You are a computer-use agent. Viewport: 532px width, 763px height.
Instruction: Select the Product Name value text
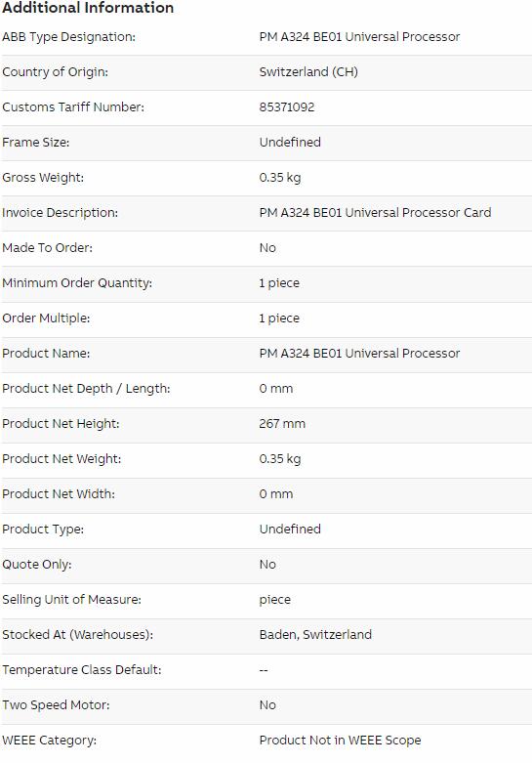tap(359, 354)
